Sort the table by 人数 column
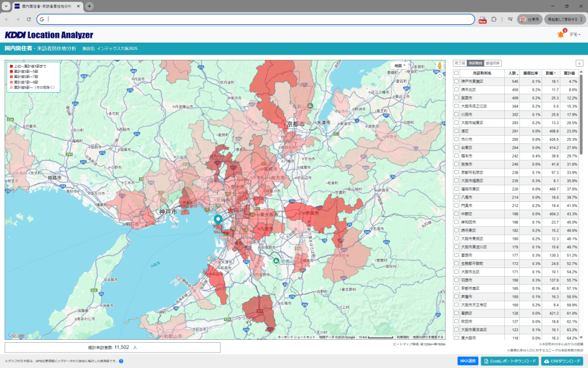 pyautogui.click(x=513, y=73)
